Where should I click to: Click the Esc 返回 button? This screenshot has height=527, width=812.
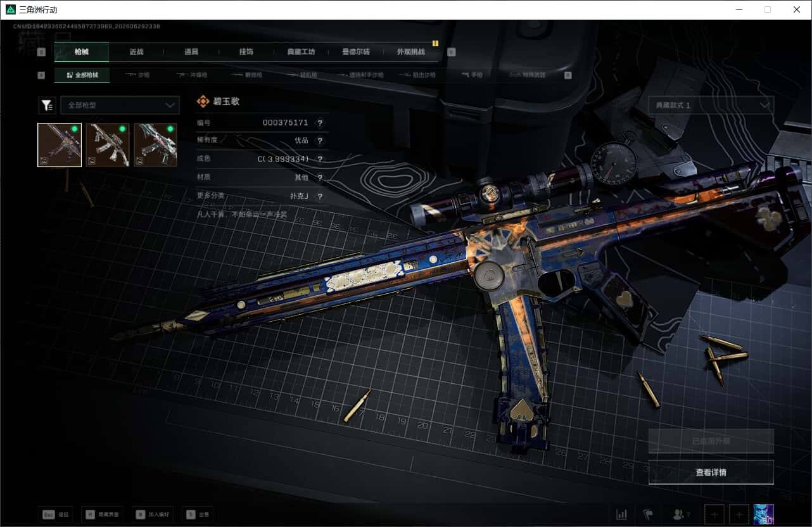click(55, 514)
